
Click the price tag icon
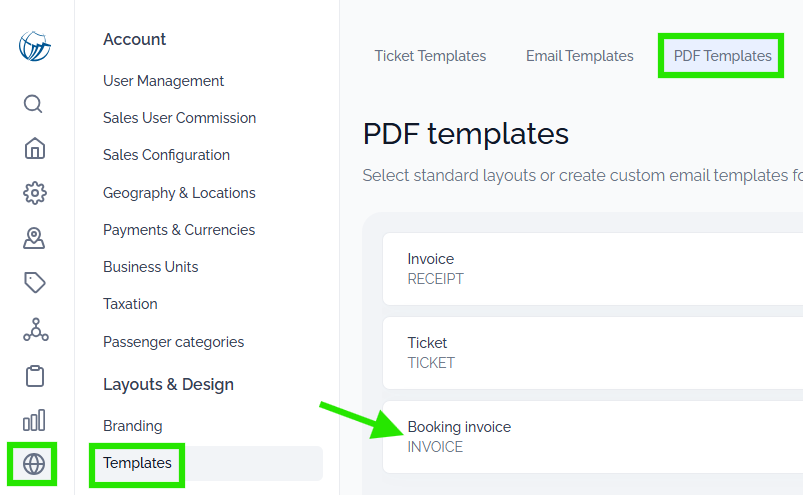pos(34,283)
